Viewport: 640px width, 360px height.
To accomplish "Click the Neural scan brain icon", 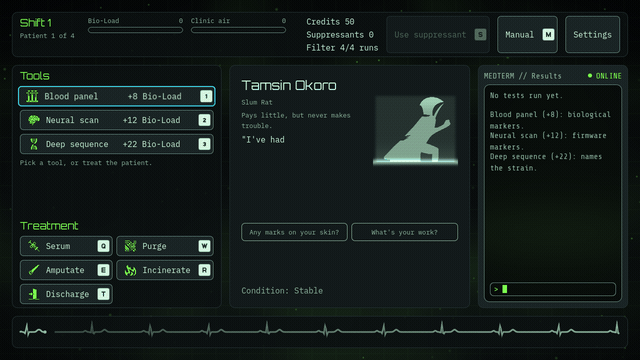I will coord(33,120).
